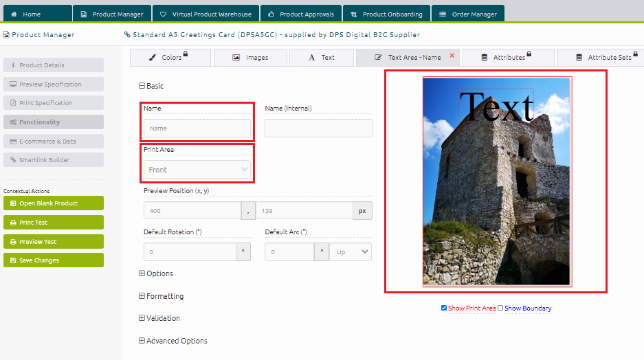
Task: Click the Default Arc degree field
Action: point(289,251)
